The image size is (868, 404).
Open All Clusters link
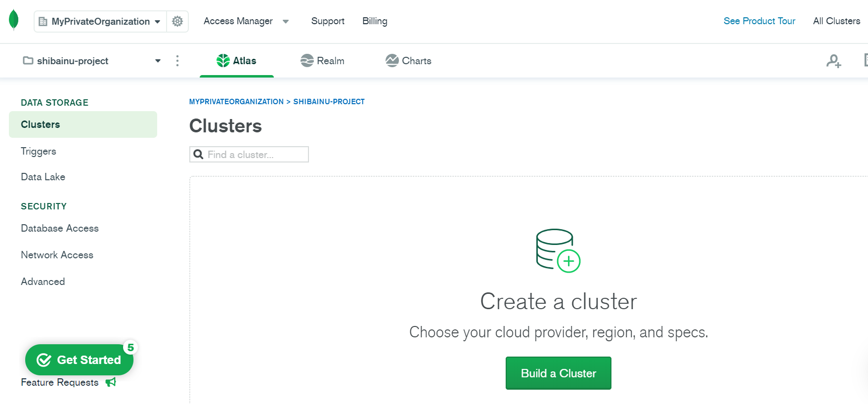click(x=836, y=21)
